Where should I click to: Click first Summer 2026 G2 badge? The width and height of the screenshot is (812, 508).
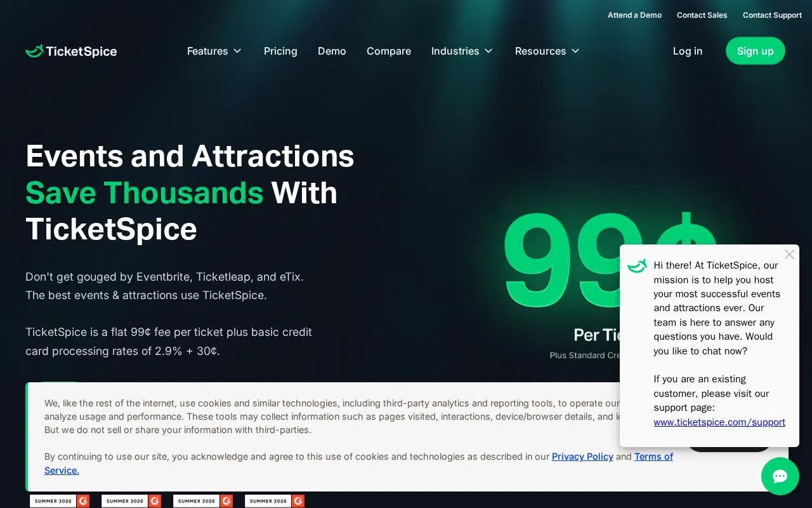[x=60, y=501]
